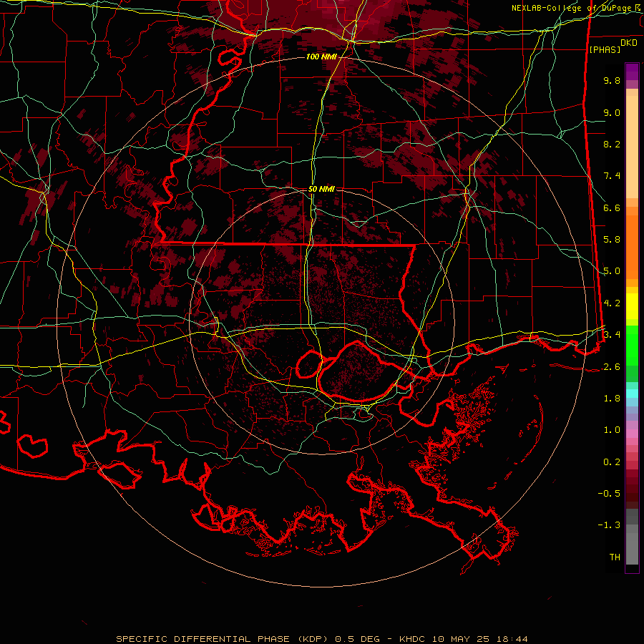The width and height of the screenshot is (644, 644).
Task: Click the 5.0 value on the legend
Action: [x=612, y=271]
